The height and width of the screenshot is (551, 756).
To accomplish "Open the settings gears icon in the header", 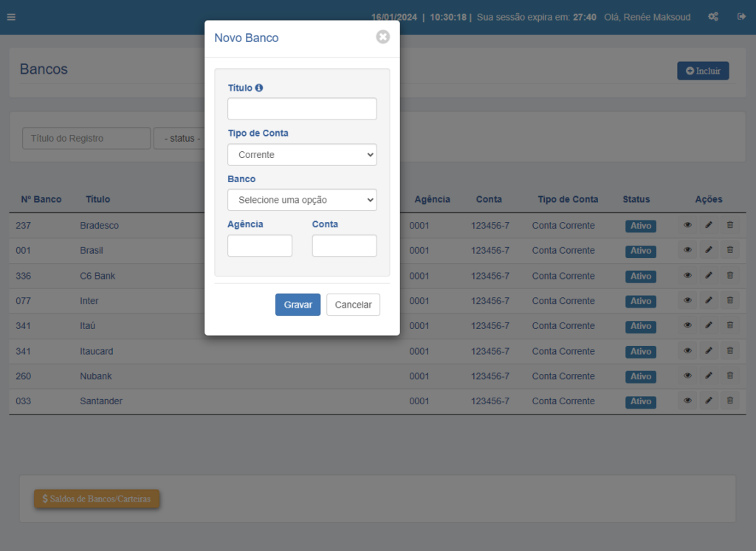I will (713, 17).
